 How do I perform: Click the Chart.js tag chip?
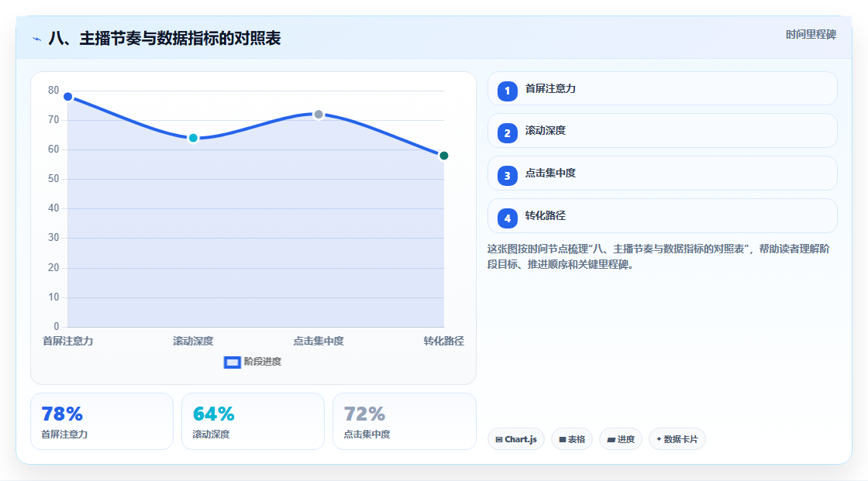pos(516,439)
